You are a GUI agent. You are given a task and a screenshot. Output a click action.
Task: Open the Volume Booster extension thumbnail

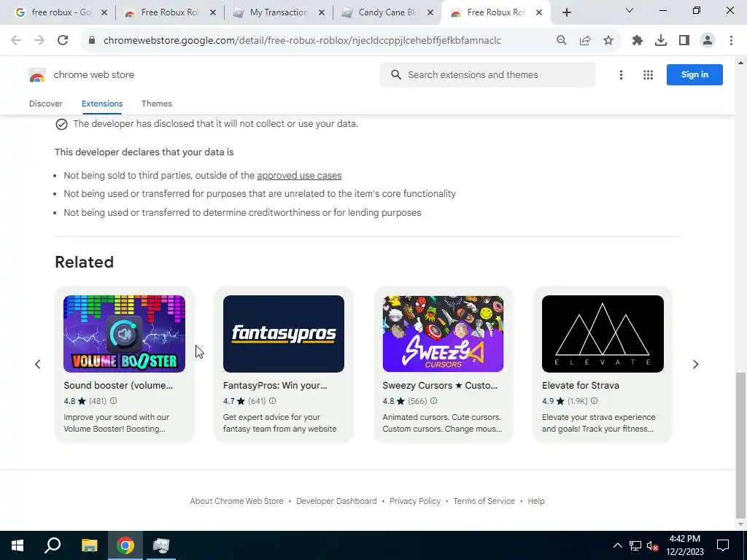(x=124, y=334)
